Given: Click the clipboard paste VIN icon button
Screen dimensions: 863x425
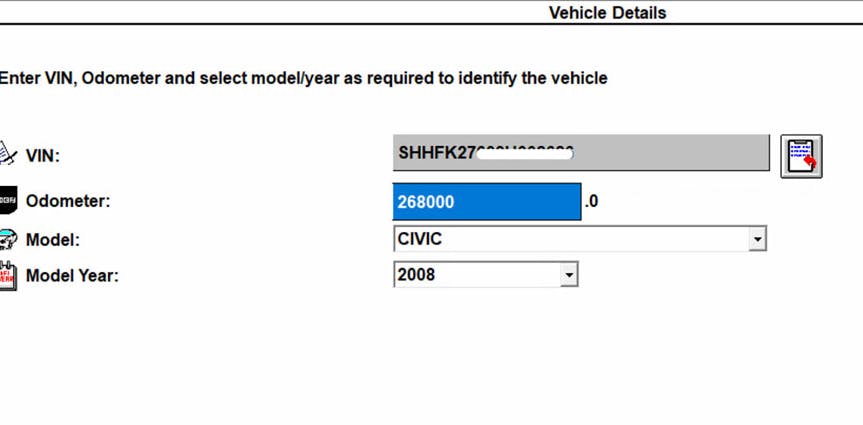Looking at the screenshot, I should point(801,156).
